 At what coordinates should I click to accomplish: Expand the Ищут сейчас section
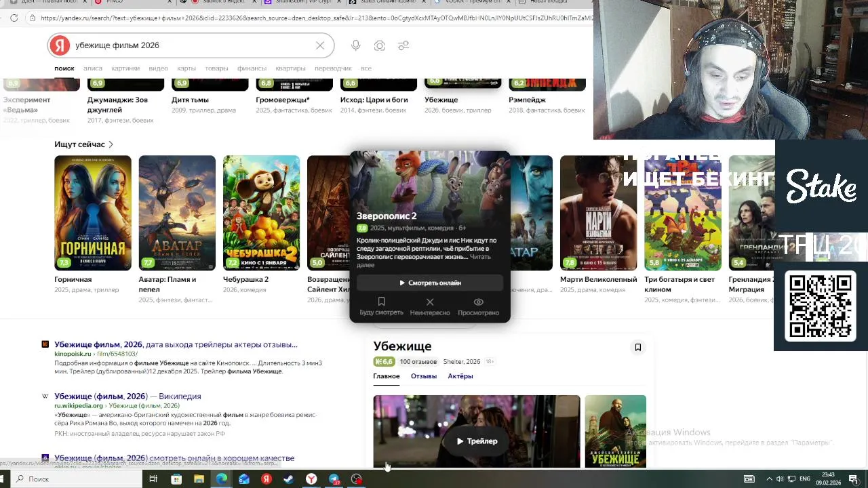click(84, 144)
